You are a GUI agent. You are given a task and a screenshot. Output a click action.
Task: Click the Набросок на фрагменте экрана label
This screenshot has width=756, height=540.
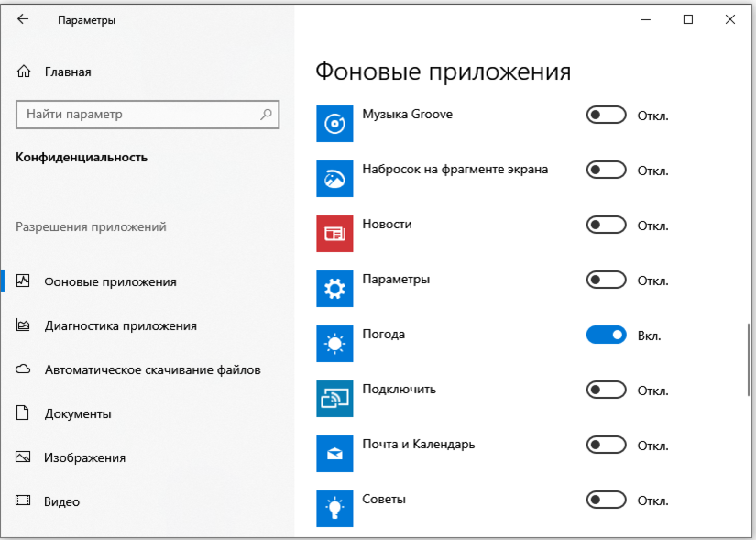pyautogui.click(x=455, y=170)
